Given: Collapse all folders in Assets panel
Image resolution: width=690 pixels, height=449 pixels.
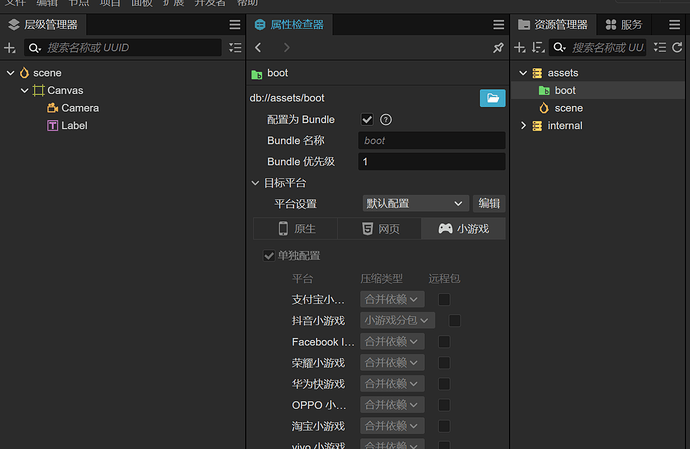Looking at the screenshot, I should pyautogui.click(x=660, y=48).
